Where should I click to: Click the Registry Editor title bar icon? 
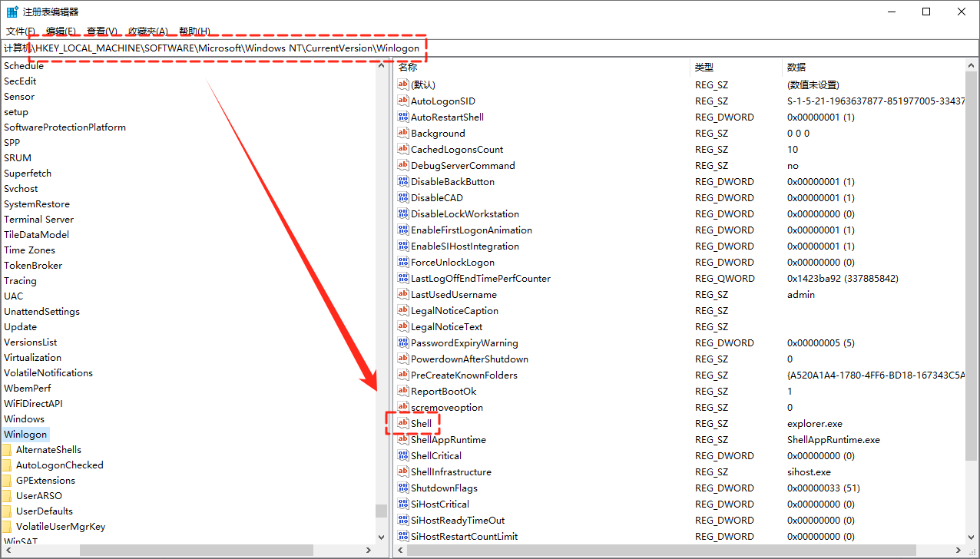[x=12, y=12]
